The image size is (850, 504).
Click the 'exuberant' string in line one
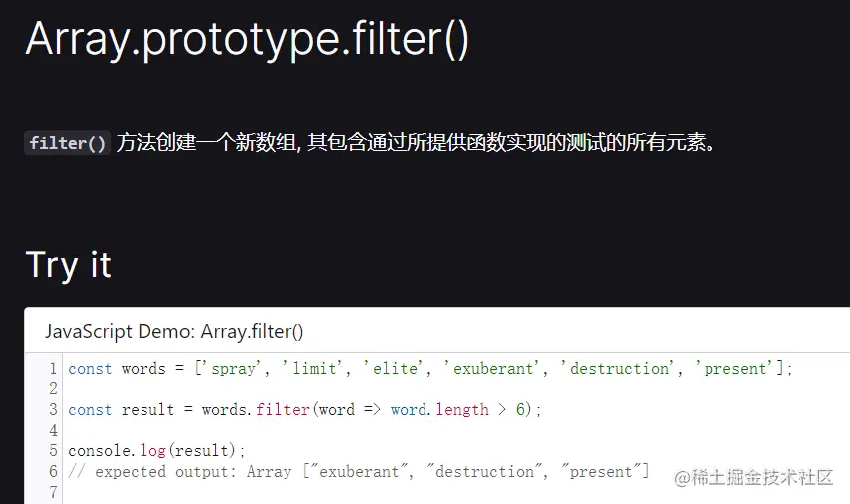click(x=490, y=369)
